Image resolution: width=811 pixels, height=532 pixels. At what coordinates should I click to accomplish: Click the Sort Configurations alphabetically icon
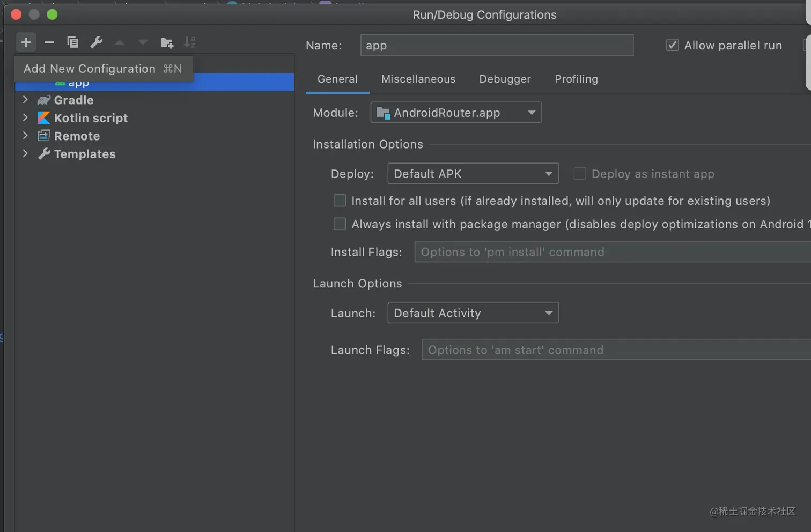click(x=190, y=42)
